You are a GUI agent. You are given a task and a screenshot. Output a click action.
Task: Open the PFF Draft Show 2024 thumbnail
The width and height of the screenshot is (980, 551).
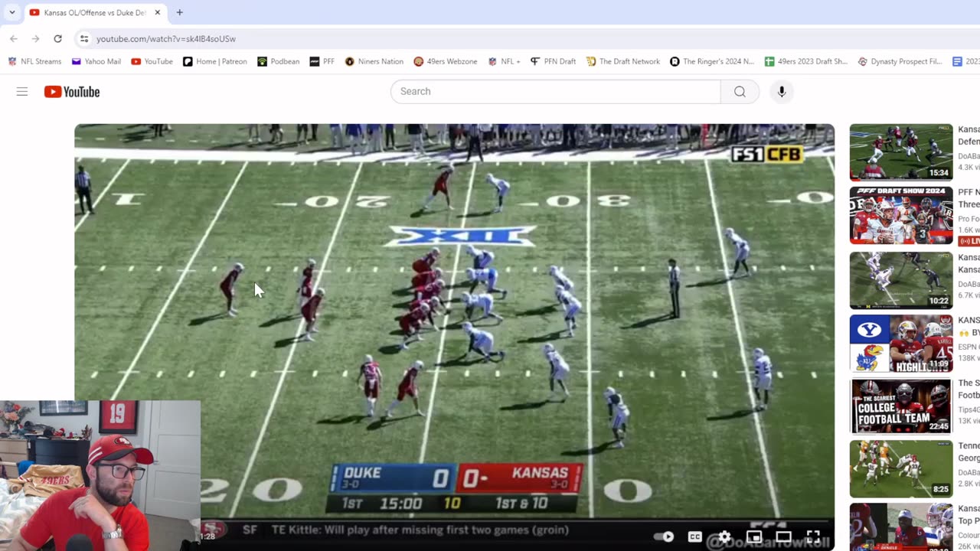click(x=901, y=216)
